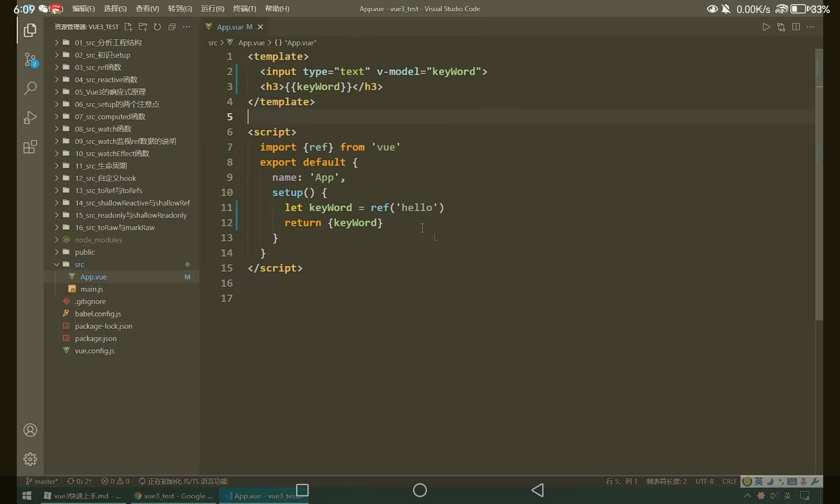Collapse all folders in explorer
Image resolution: width=840 pixels, height=504 pixels.
pyautogui.click(x=172, y=27)
